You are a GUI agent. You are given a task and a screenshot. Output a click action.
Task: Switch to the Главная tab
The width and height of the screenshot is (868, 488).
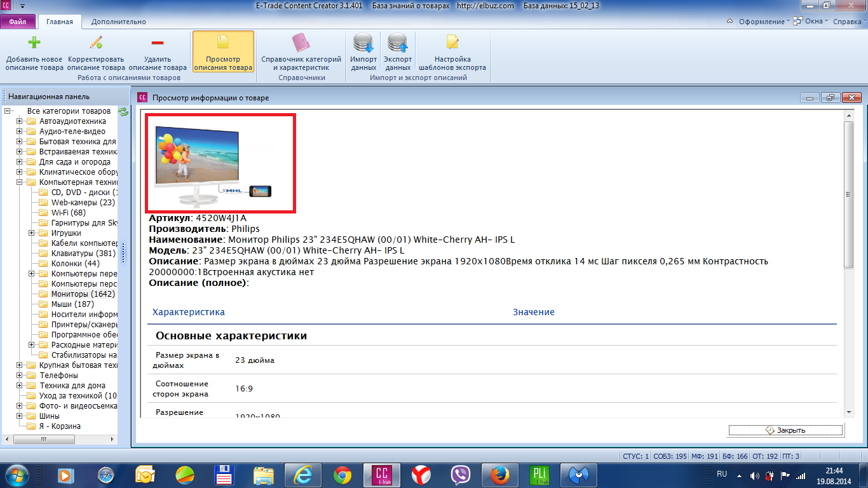click(60, 22)
